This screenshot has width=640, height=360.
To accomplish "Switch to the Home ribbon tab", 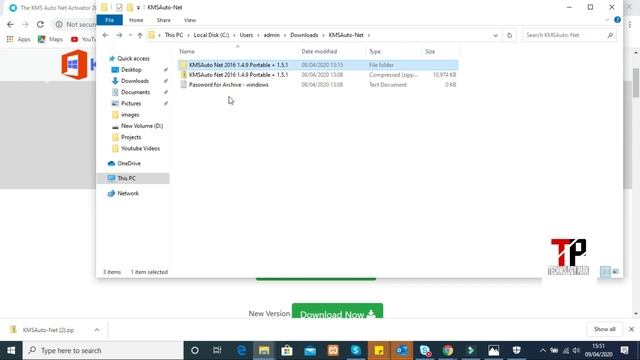I will 136,20.
